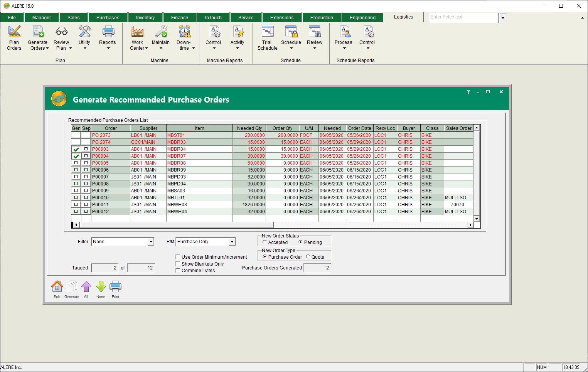588x372 pixels.
Task: Switch to the Production tab
Action: (x=322, y=18)
